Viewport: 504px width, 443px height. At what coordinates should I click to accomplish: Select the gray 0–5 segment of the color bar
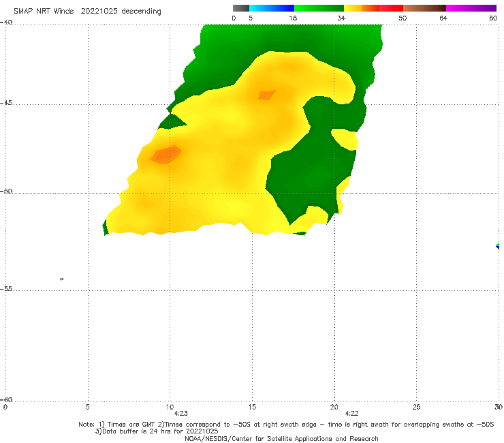[241, 8]
